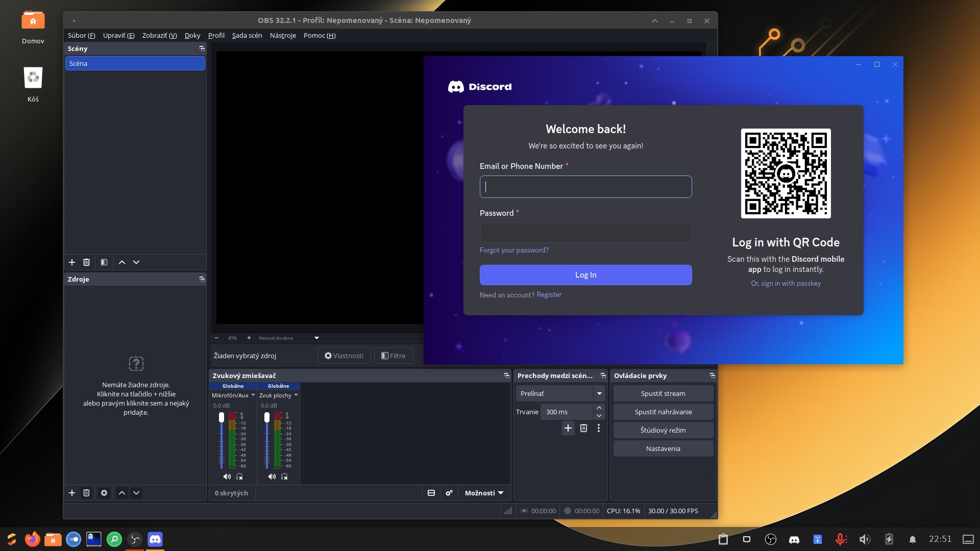Move scene up in Scény toolbar

[122, 262]
